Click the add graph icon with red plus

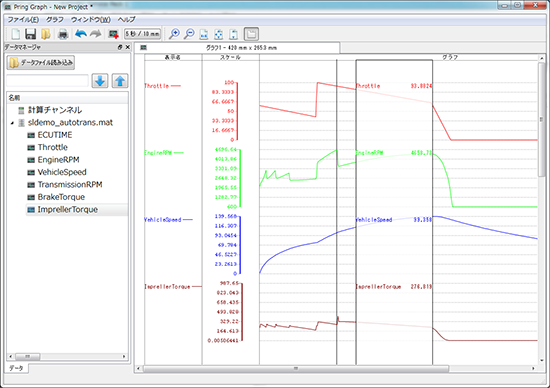point(113,34)
